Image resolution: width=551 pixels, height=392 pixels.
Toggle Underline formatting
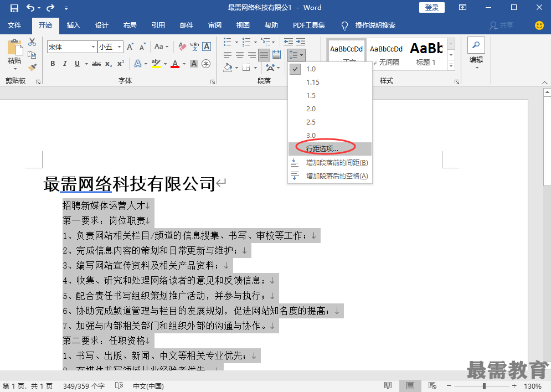coord(77,64)
